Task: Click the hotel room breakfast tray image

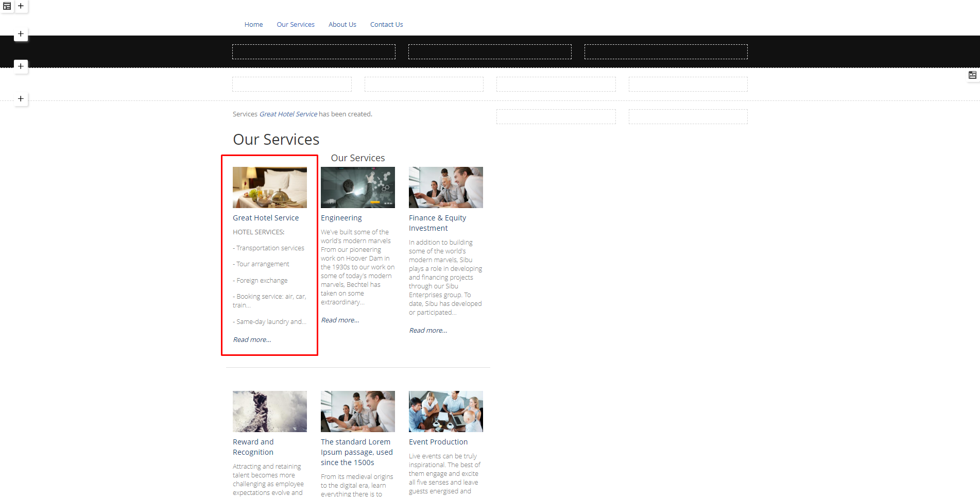Action: coord(270,187)
